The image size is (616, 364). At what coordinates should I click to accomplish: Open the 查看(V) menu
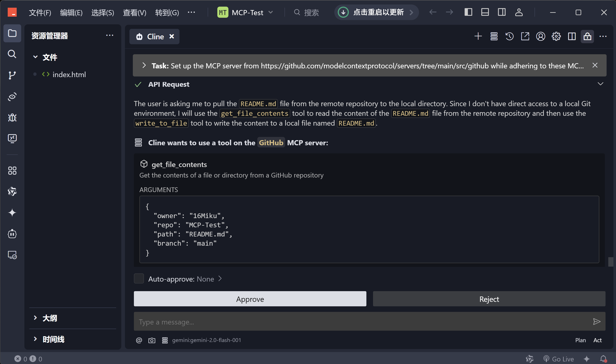[134, 13]
